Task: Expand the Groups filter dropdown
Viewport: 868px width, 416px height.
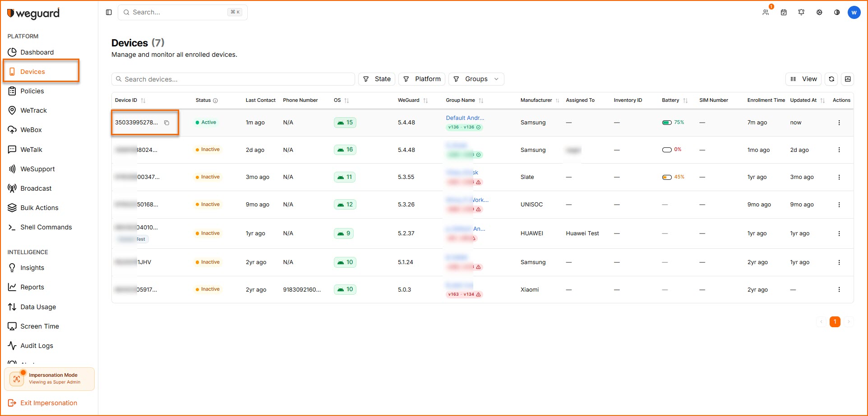Action: tap(476, 79)
